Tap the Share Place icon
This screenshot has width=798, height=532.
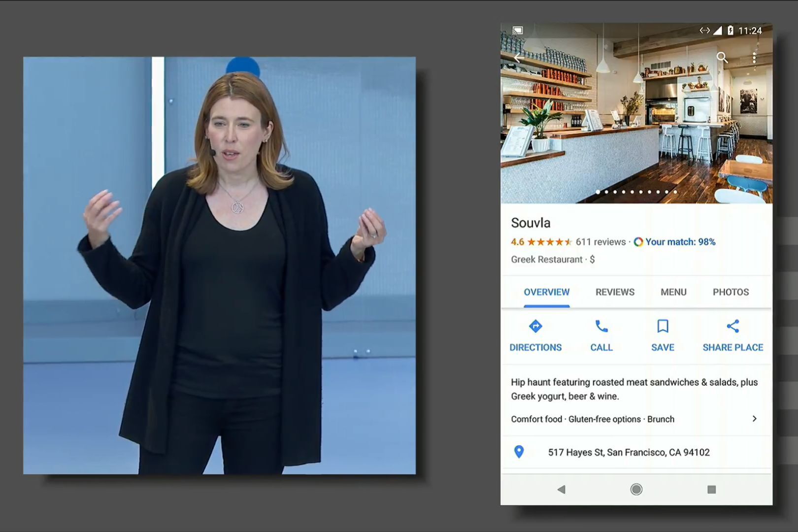732,327
